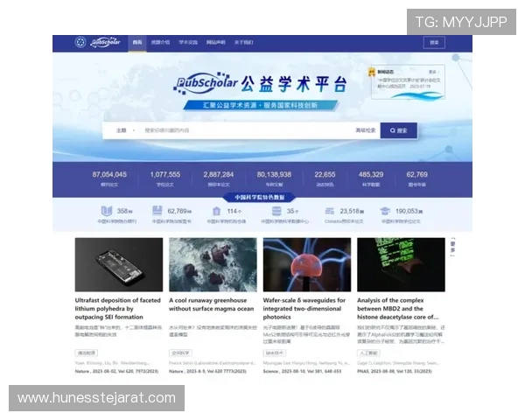Screen dimensions: 525x420
Task: Open the fourth navbar item (网站声明)
Action: pos(215,43)
